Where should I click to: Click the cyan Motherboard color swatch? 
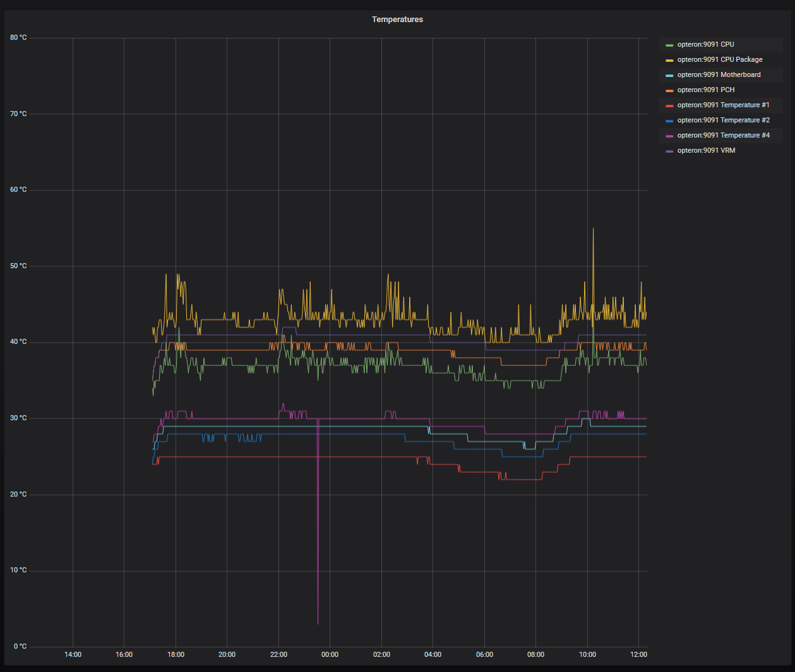click(x=669, y=76)
